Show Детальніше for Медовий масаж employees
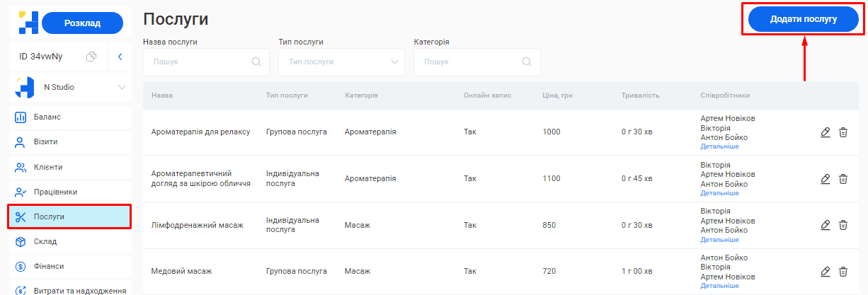 point(719,286)
